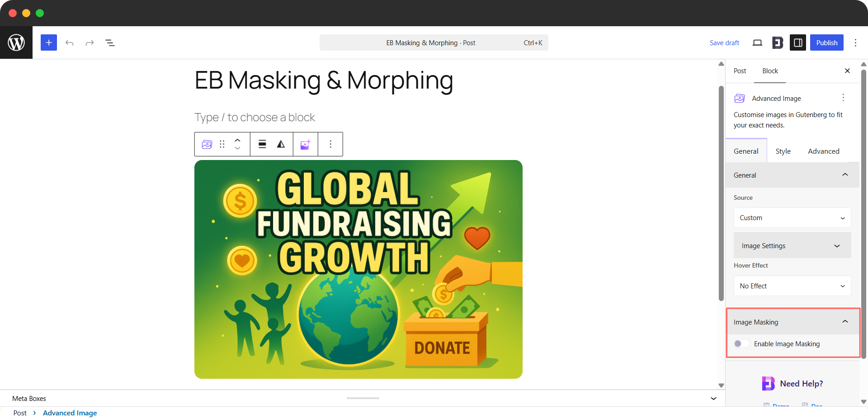The width and height of the screenshot is (868, 419).
Task: Open the block alignment option
Action: (262, 144)
